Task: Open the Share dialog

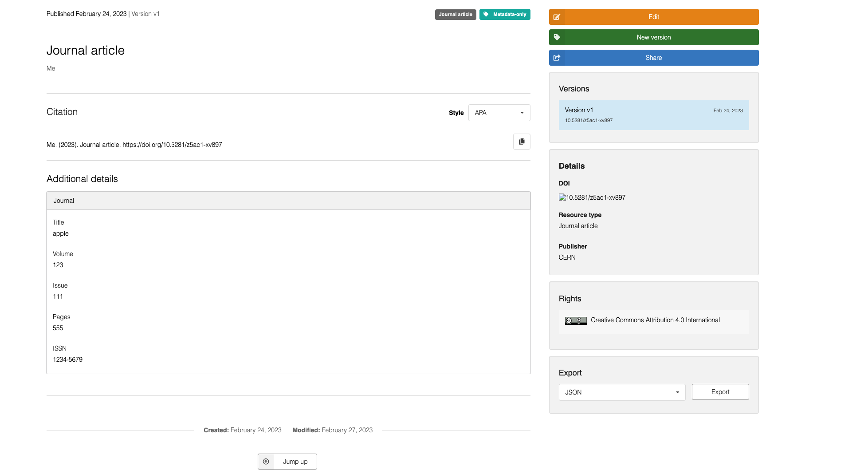Action: click(x=653, y=58)
